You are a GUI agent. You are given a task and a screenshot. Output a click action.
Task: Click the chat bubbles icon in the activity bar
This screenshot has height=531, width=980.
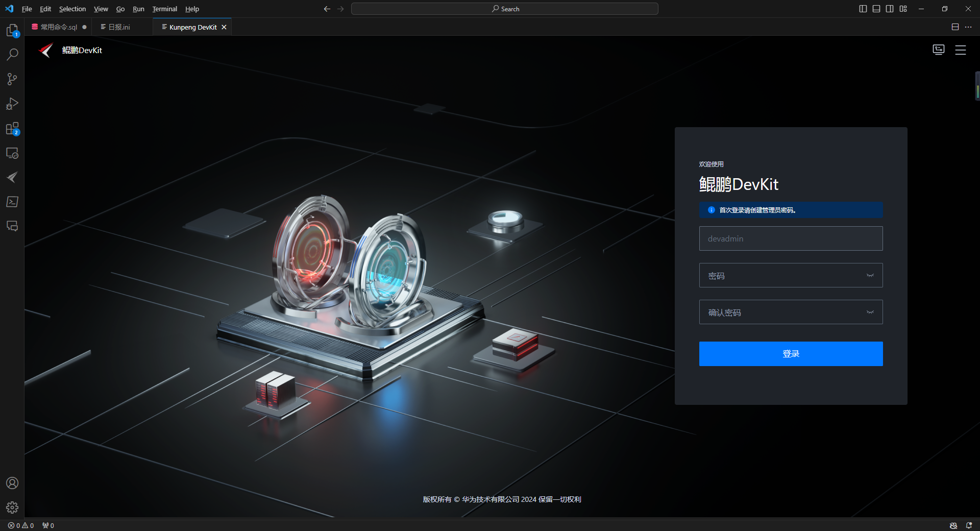pos(12,226)
